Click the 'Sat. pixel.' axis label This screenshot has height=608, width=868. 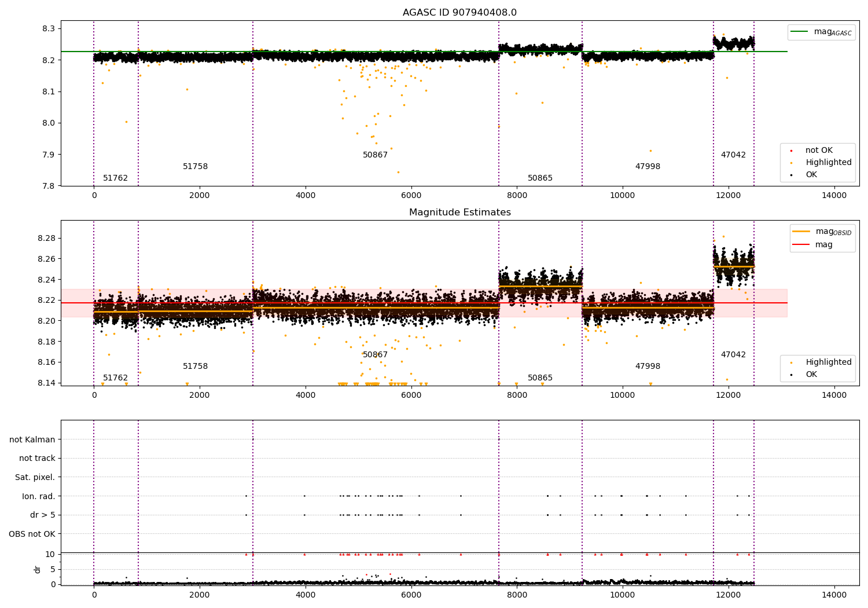pyautogui.click(x=35, y=478)
